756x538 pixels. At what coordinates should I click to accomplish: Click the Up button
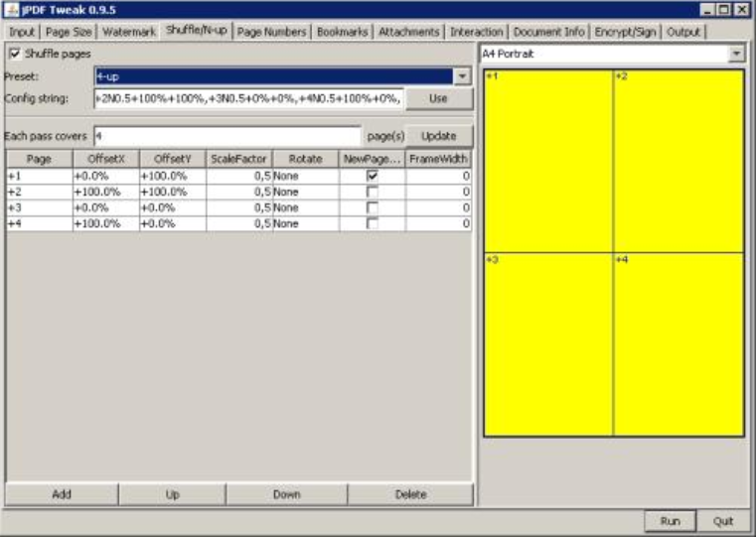point(172,494)
